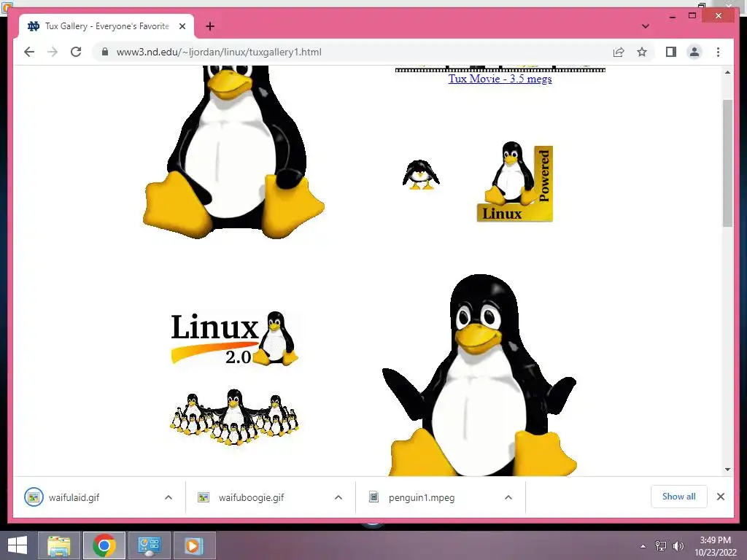Open the Windows Start menu

(x=18, y=545)
